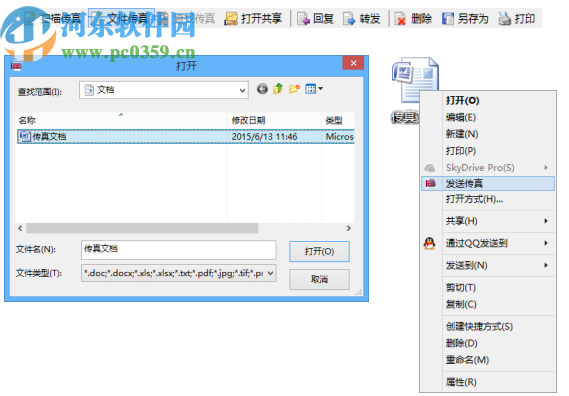The height and width of the screenshot is (396, 569).
Task: Choose 剪切(T) in context menu
Action: (x=460, y=288)
